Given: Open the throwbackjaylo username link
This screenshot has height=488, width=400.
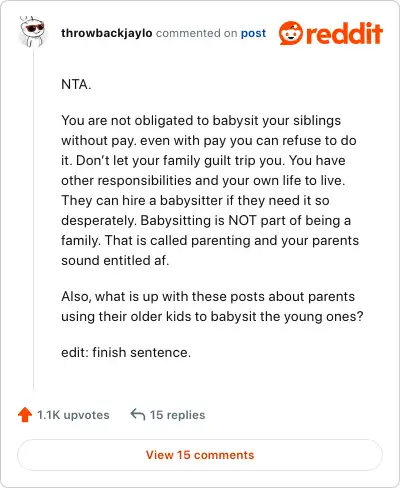Looking at the screenshot, I should pos(107,33).
